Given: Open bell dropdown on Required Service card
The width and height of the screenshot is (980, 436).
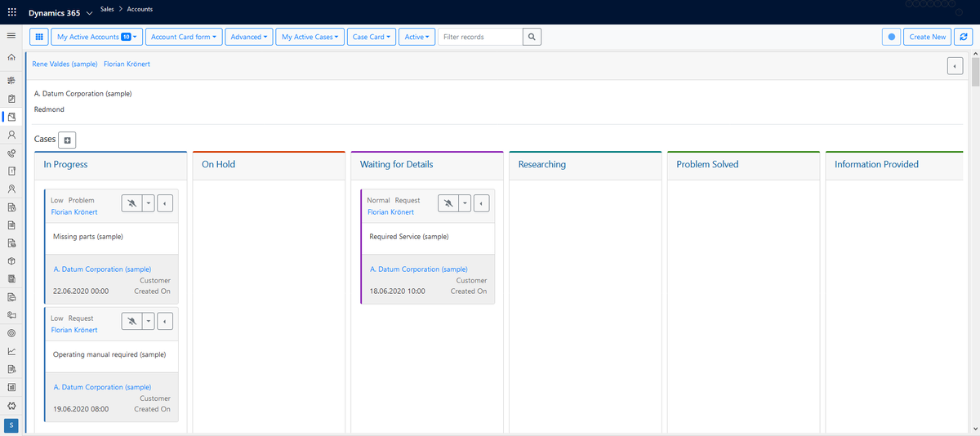Looking at the screenshot, I should pyautogui.click(x=465, y=203).
